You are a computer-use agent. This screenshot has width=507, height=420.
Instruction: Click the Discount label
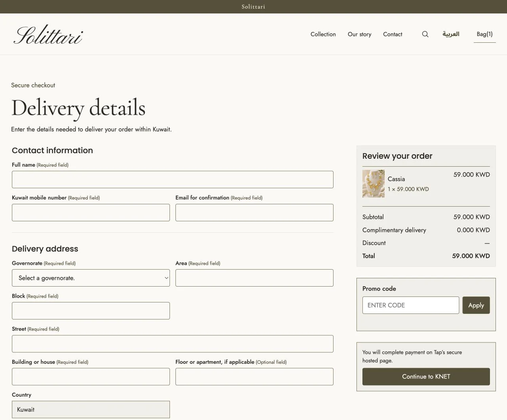pos(374,243)
